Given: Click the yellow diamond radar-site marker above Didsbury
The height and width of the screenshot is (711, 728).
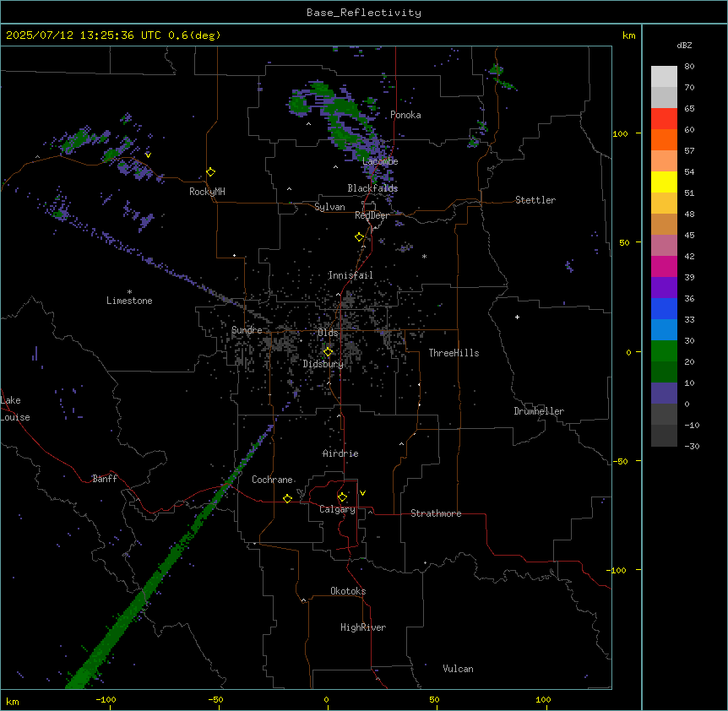Looking at the screenshot, I should click(x=329, y=352).
